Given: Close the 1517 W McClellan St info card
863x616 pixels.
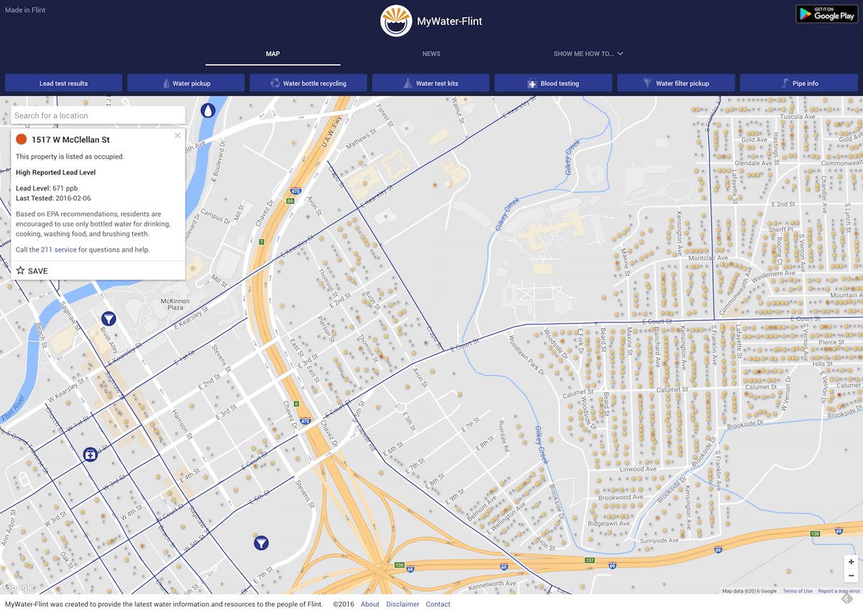Looking at the screenshot, I should pyautogui.click(x=178, y=135).
